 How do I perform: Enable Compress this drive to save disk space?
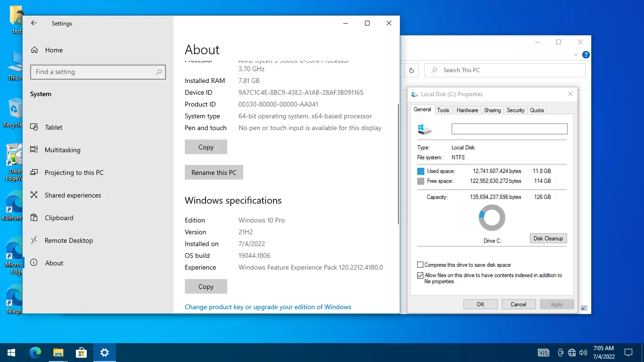tap(420, 265)
